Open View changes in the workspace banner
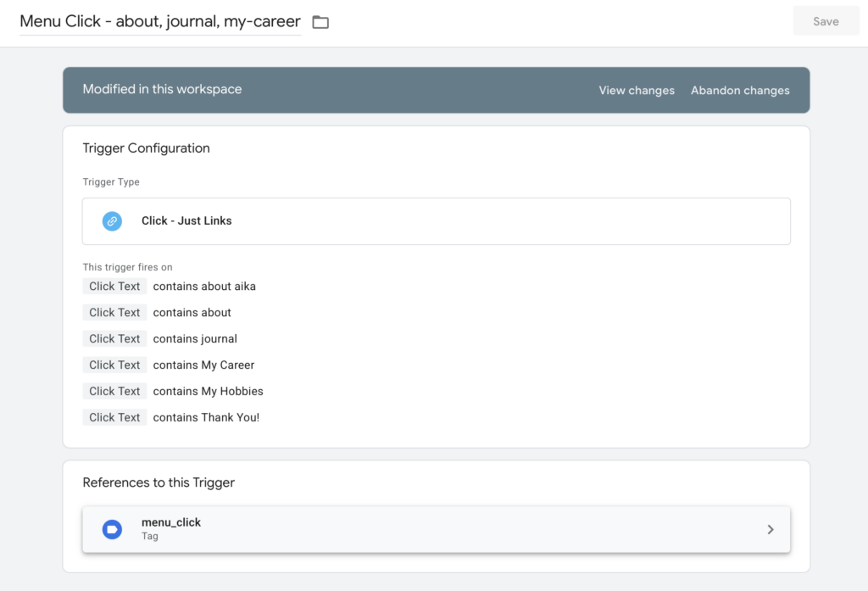 (x=637, y=91)
